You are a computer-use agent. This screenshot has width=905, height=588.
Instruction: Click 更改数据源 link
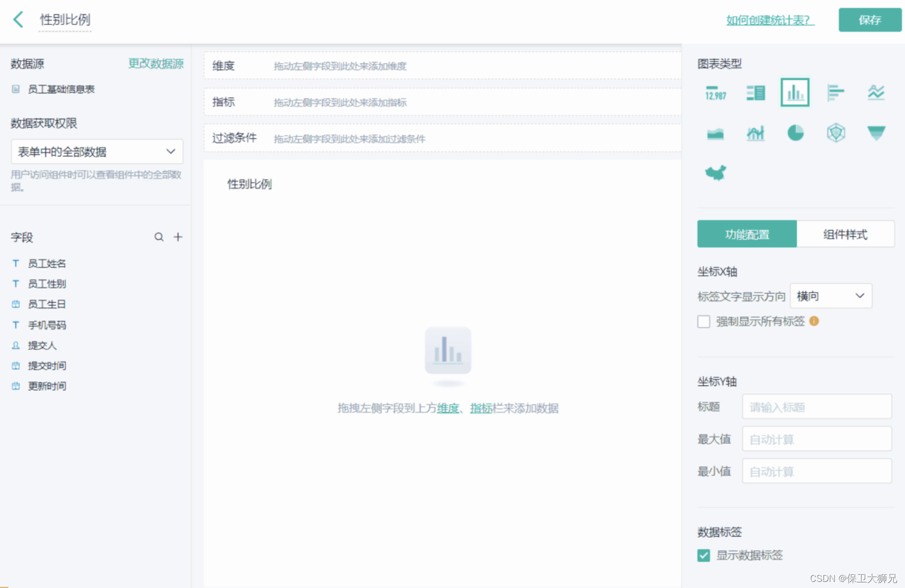(155, 63)
